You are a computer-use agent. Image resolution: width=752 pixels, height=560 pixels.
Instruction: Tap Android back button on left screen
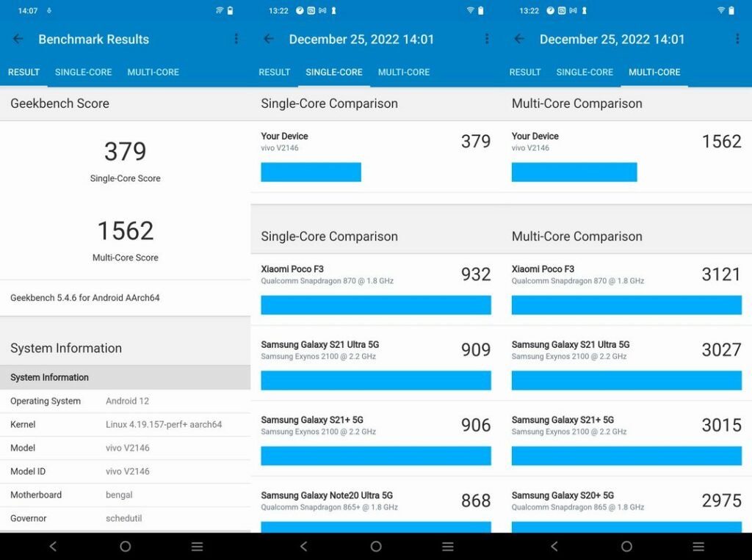53,546
